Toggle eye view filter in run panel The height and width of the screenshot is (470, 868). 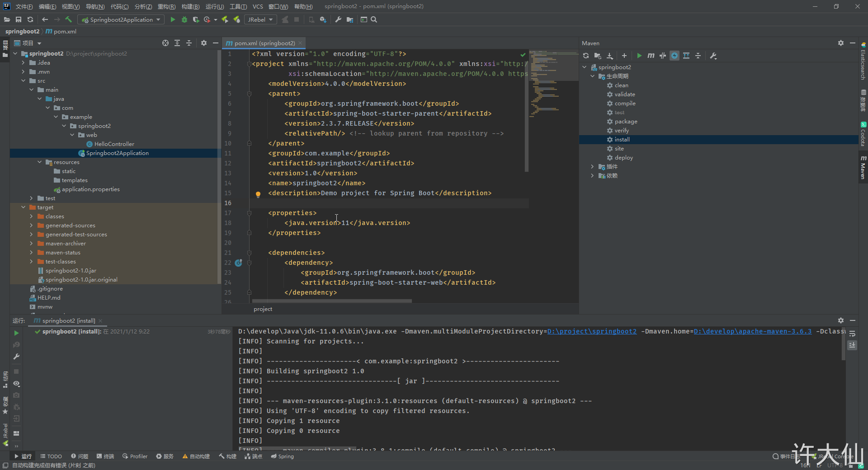point(16,384)
